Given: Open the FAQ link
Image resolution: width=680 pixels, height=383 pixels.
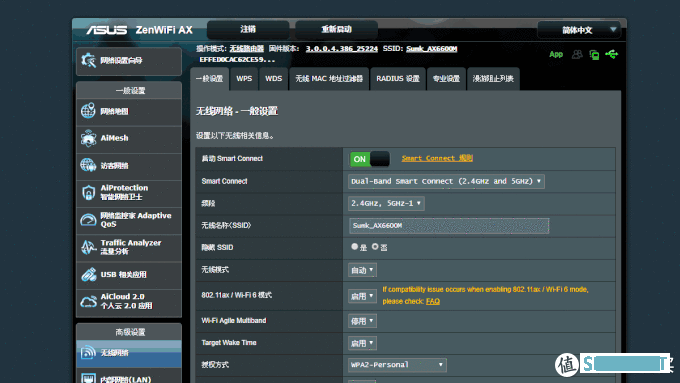Looking at the screenshot, I should tap(433, 301).
